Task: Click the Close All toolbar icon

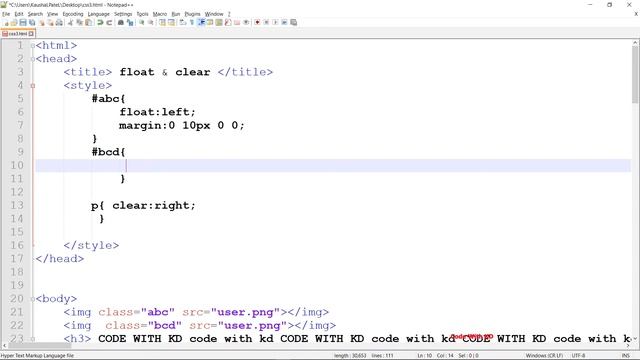Action: [50, 22]
